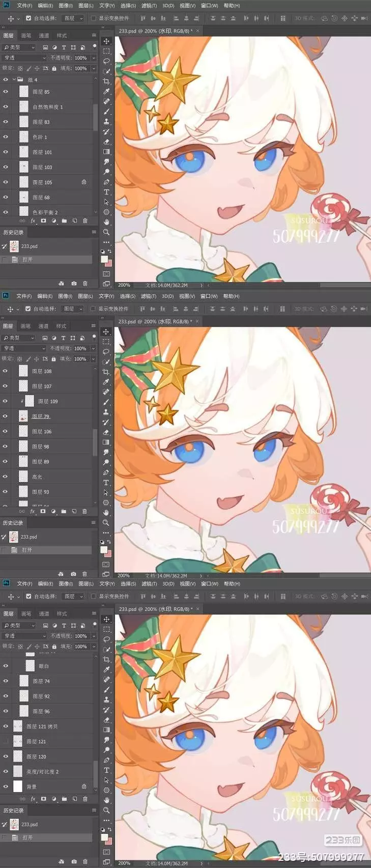The width and height of the screenshot is (371, 868).
Task: Open the 类型 filter dropdown in 组 4 window
Action: (19, 47)
